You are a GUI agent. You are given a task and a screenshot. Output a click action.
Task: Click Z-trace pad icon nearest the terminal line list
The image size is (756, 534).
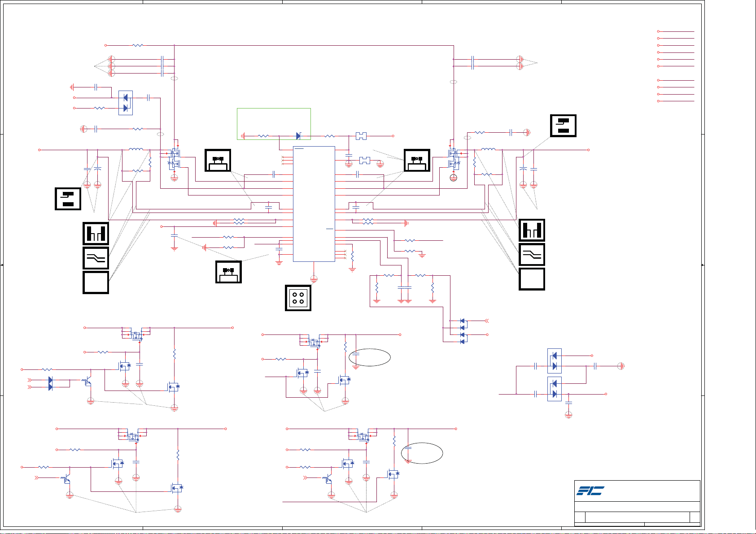click(564, 126)
